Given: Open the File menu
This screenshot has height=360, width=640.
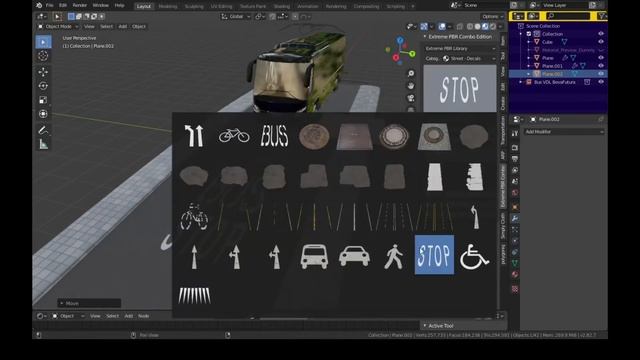Looking at the screenshot, I should click(49, 6).
